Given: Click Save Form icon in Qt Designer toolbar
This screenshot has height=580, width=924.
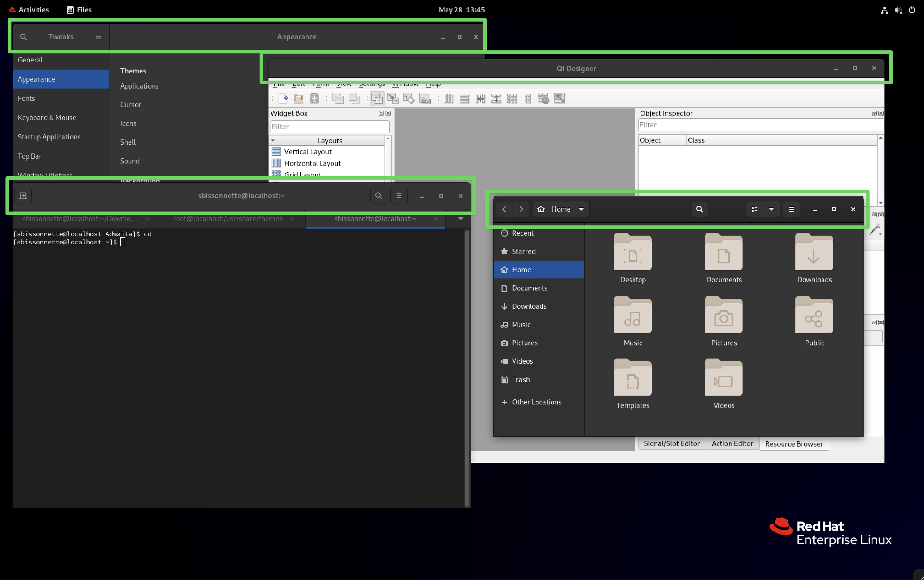Looking at the screenshot, I should 314,99.
